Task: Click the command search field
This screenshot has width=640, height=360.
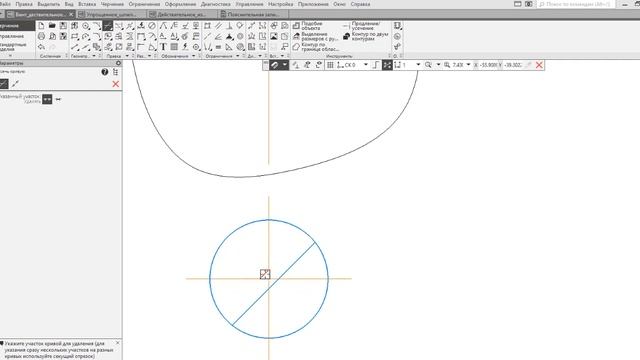Action: (576, 4)
